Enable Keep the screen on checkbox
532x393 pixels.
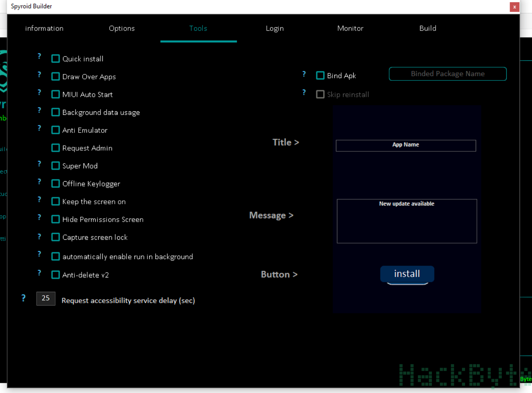(56, 201)
